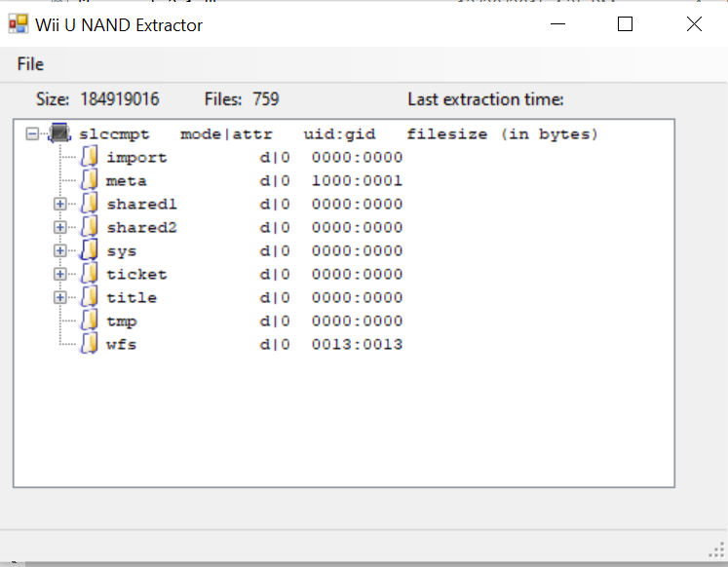Screen dimensions: 728x567
Task: Click the import folder icon
Action: pos(89,157)
